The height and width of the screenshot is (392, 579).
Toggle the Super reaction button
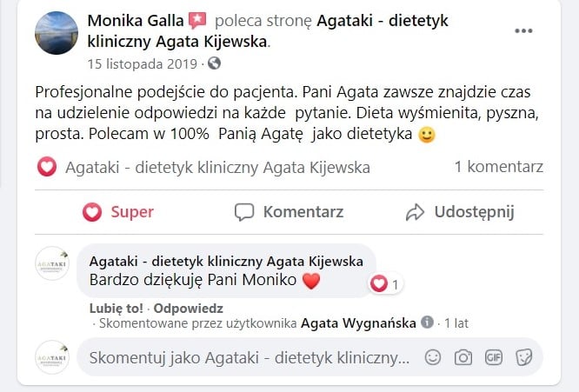pos(117,212)
